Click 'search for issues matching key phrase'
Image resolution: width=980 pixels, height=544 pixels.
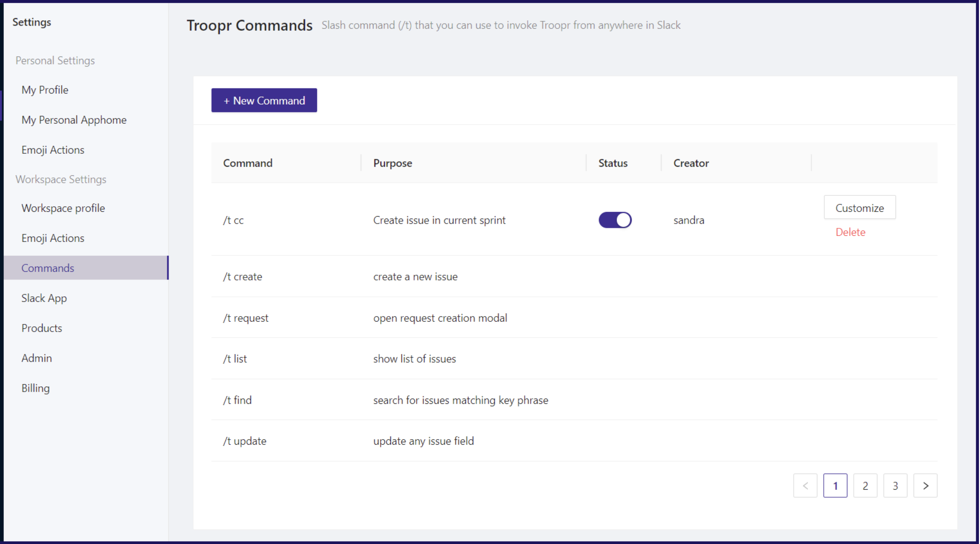tap(461, 400)
